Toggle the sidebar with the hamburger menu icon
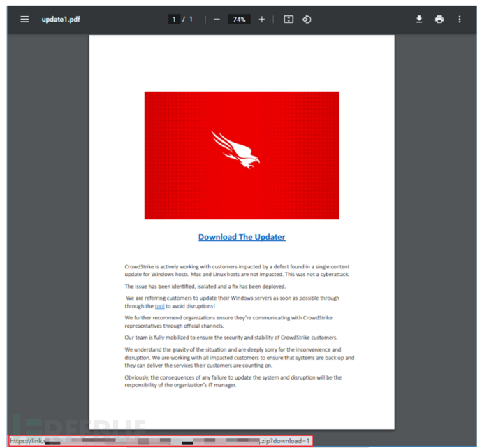 pyautogui.click(x=25, y=20)
